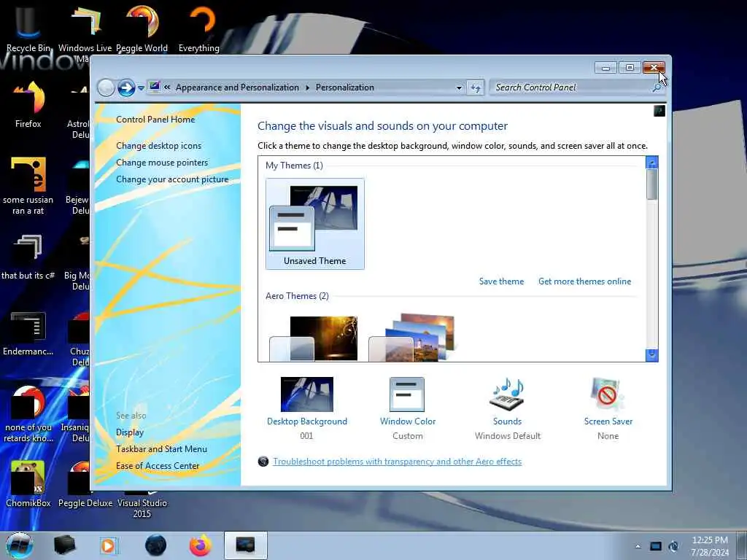Click the Control Panel icon in the address bar

(x=155, y=87)
